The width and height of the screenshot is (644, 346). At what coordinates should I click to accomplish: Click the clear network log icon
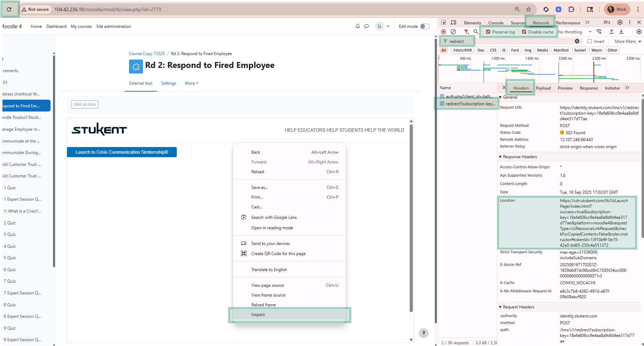(x=453, y=32)
